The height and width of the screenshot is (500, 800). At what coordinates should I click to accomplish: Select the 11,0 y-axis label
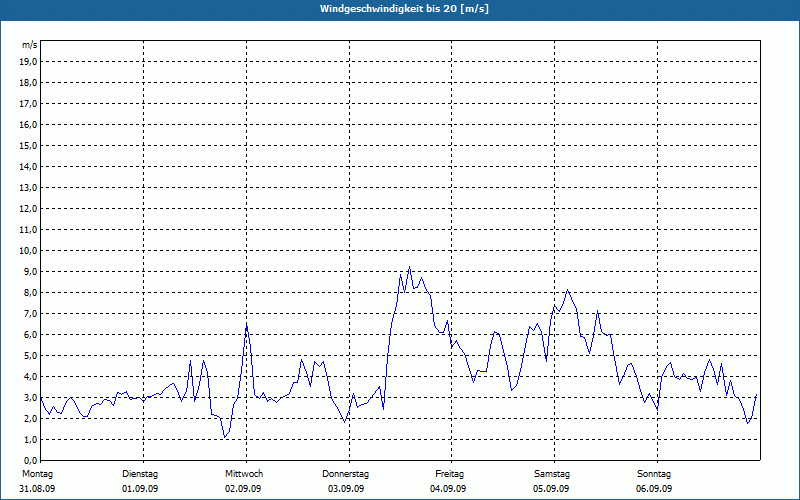point(27,230)
